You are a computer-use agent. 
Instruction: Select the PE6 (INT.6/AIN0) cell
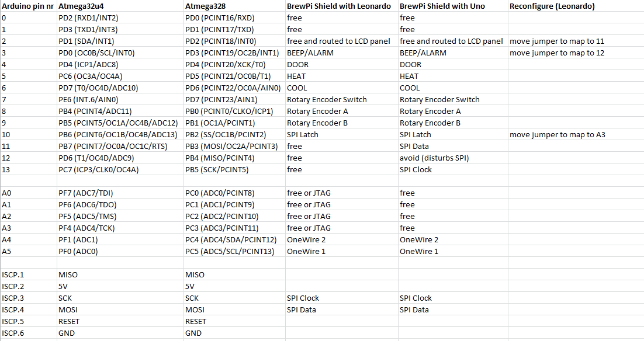point(120,100)
